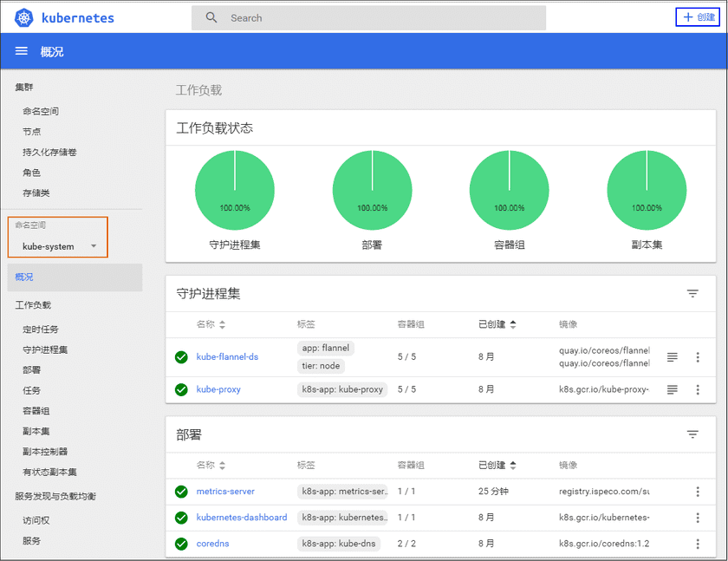Toggle sorting by the 名称 column header
The width and height of the screenshot is (728, 561).
point(205,324)
